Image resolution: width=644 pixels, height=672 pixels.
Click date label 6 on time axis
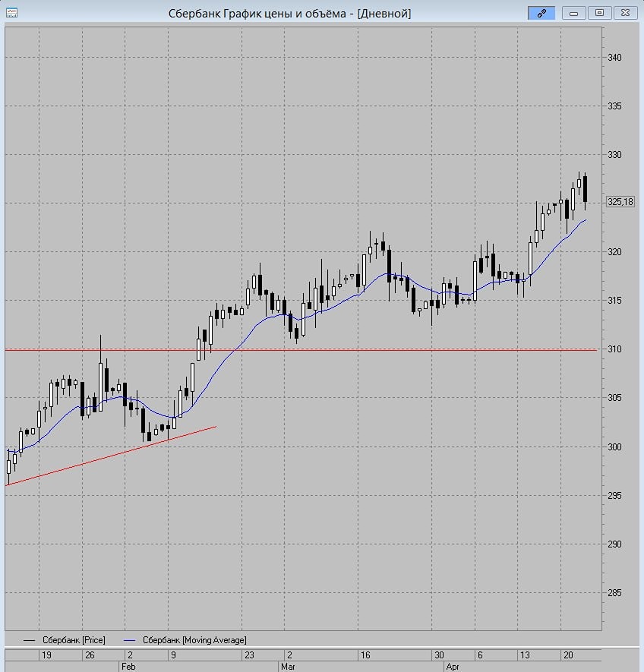(480, 655)
